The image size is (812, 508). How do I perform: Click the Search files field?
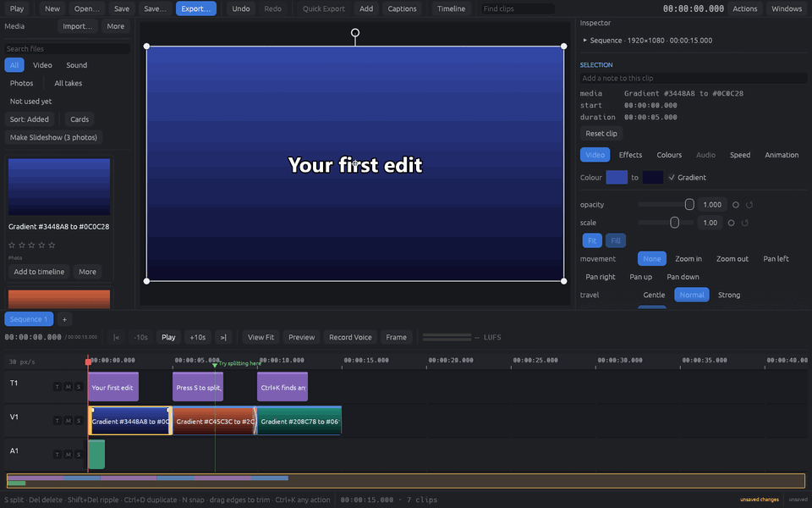coord(68,49)
